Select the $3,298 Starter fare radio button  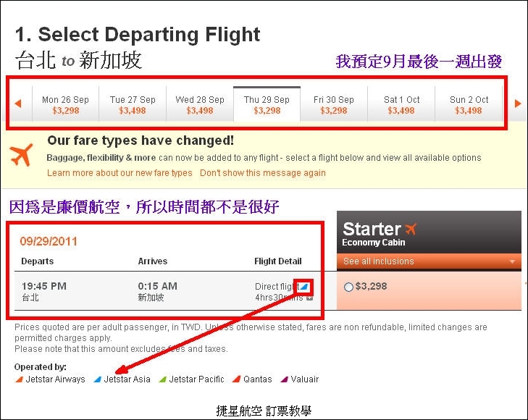[x=348, y=287]
